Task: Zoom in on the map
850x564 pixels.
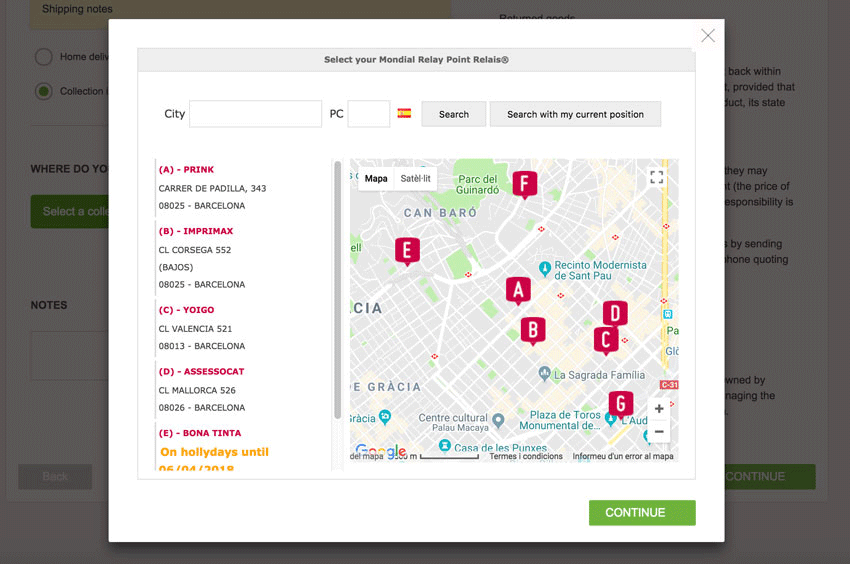Action: click(659, 409)
